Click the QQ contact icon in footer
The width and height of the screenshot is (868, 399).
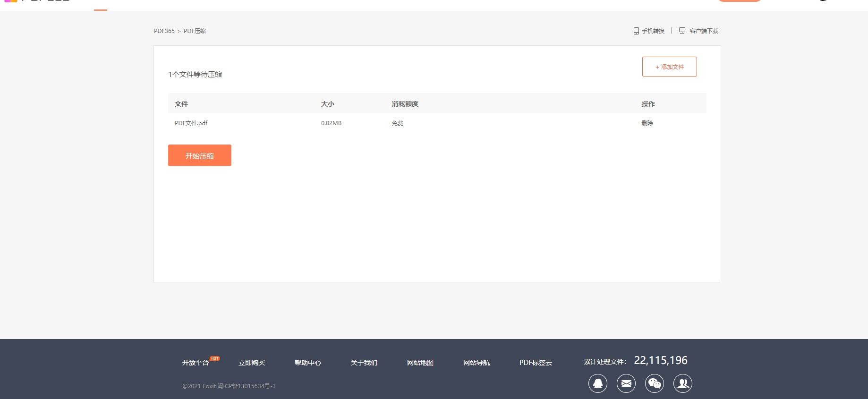tap(597, 383)
